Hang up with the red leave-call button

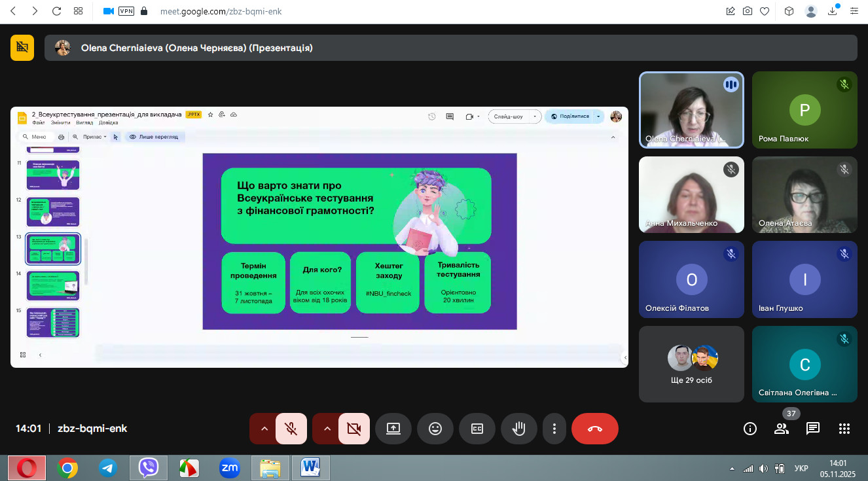point(594,429)
